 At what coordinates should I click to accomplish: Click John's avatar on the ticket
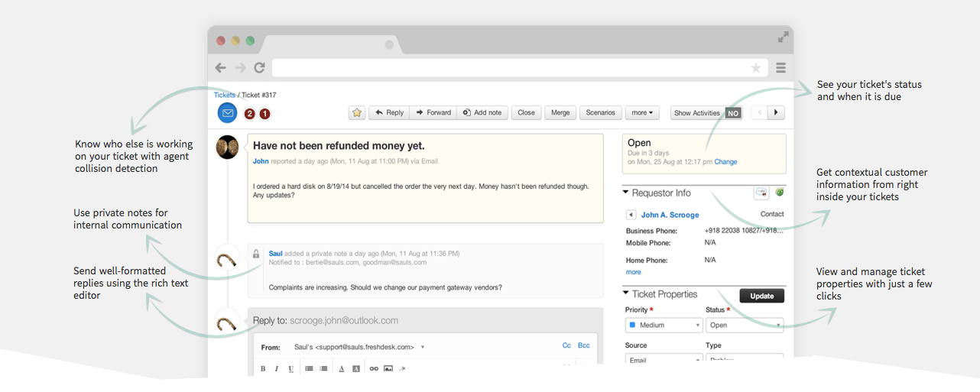point(227,147)
